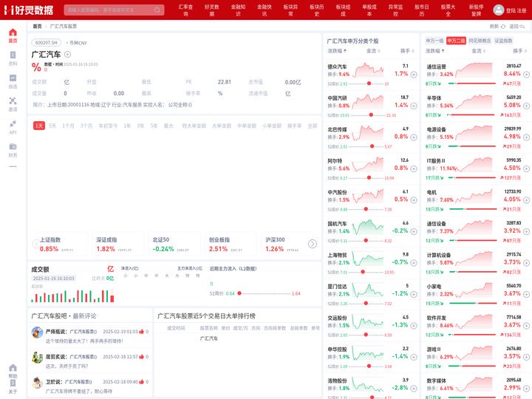Open the 资料 icon in left sidebar
The height and width of the screenshot is (399, 532).
(13, 55)
